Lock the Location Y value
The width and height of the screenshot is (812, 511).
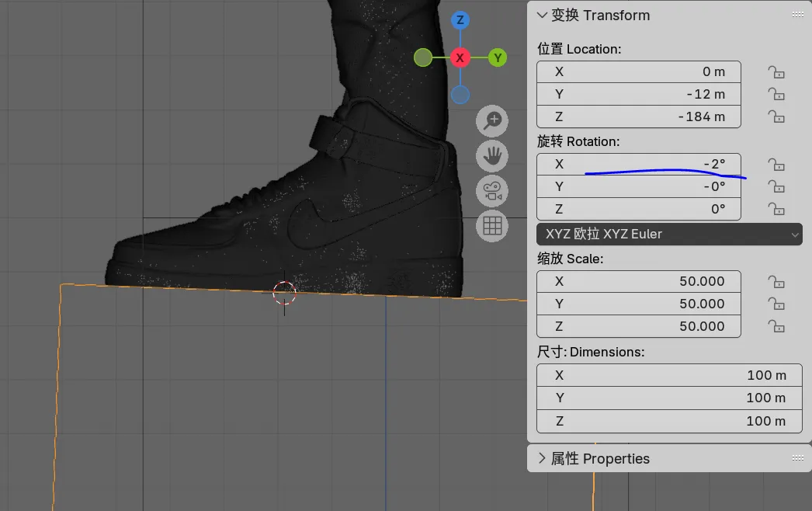(x=776, y=95)
